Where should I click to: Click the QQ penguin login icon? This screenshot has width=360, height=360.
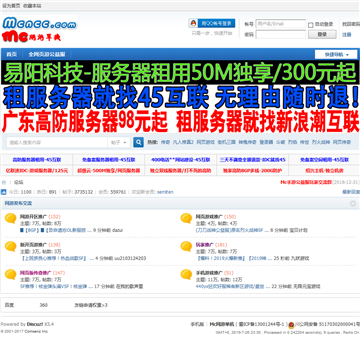click(x=193, y=23)
